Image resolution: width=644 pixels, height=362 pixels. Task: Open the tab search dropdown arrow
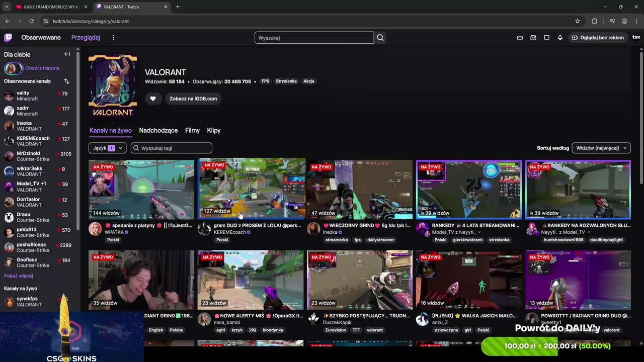coord(7,7)
